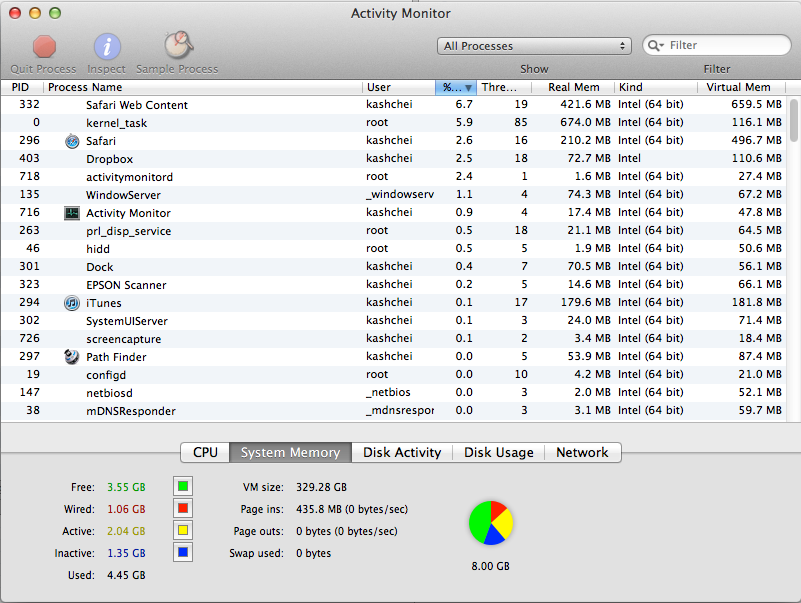801x603 pixels.
Task: Open the Disk Usage tab
Action: click(499, 452)
